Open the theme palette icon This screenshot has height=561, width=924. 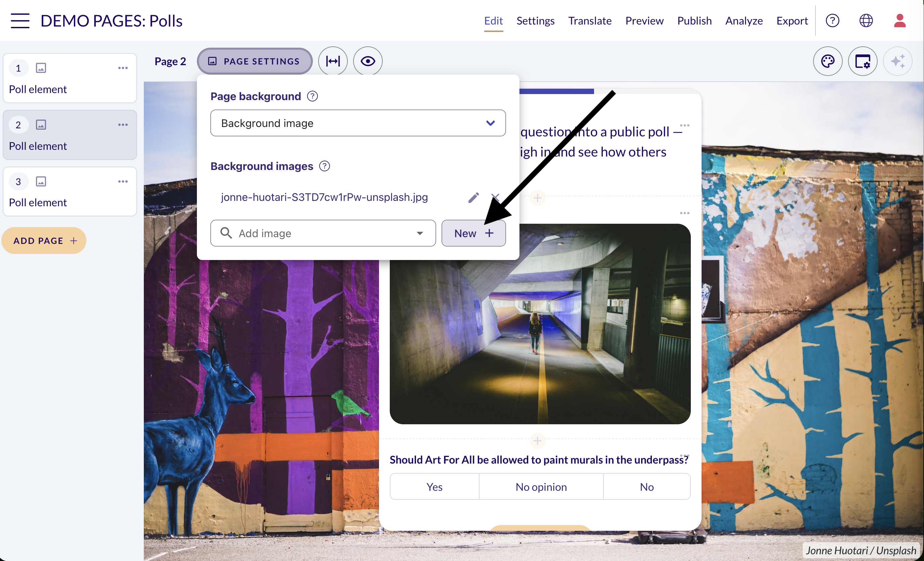coord(828,61)
